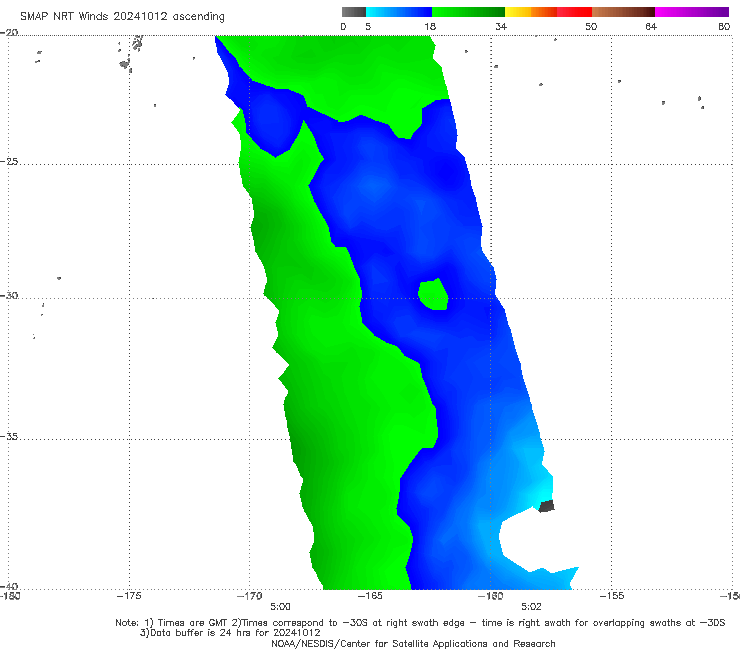Click the color bar label '18'
The image size is (740, 650).
[x=430, y=26]
